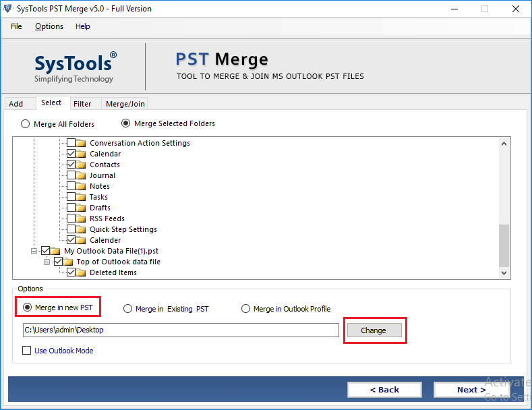Image resolution: width=532 pixels, height=410 pixels.
Task: Uncheck the Calender folder checkbox
Action: tap(71, 240)
